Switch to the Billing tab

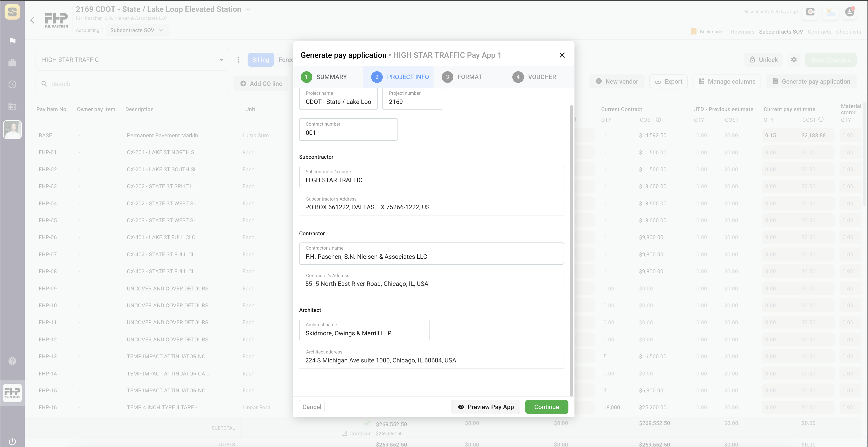260,60
